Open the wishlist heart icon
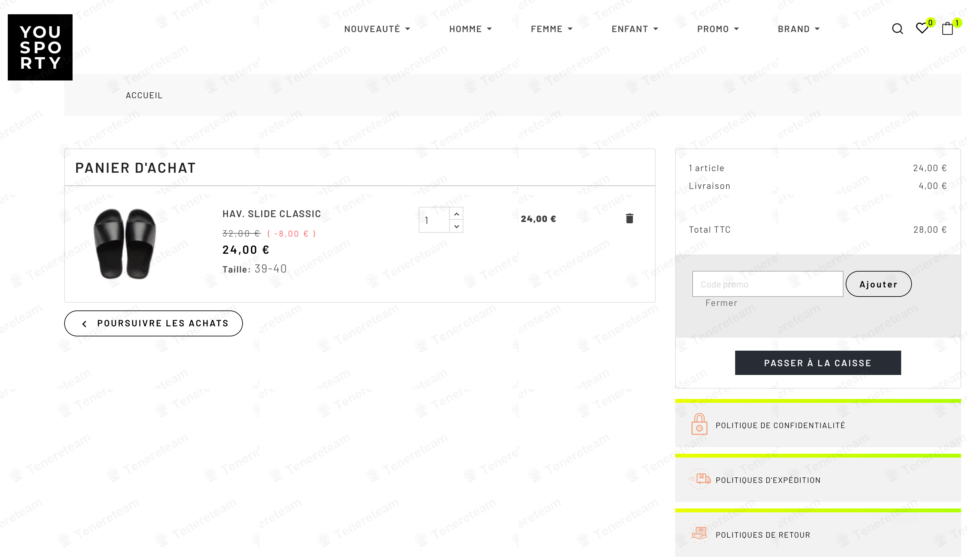967x560 pixels. tap(922, 29)
